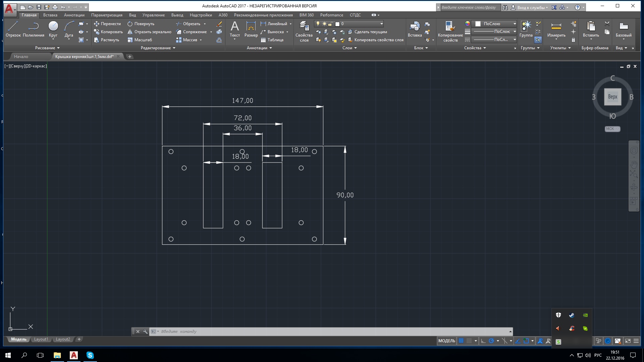Viewport: 644px width, 362px height.
Task: Toggle snap mode in status bar
Action: pyautogui.click(x=469, y=341)
